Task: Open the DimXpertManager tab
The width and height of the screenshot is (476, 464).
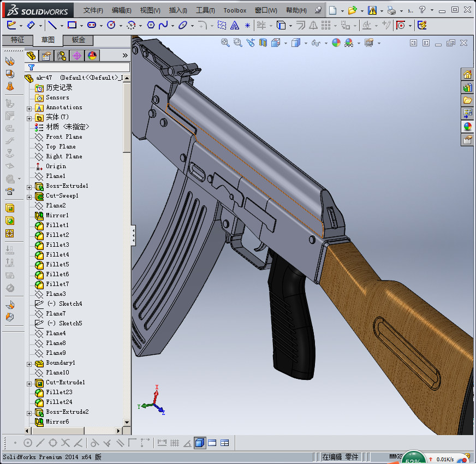Action: point(77,56)
